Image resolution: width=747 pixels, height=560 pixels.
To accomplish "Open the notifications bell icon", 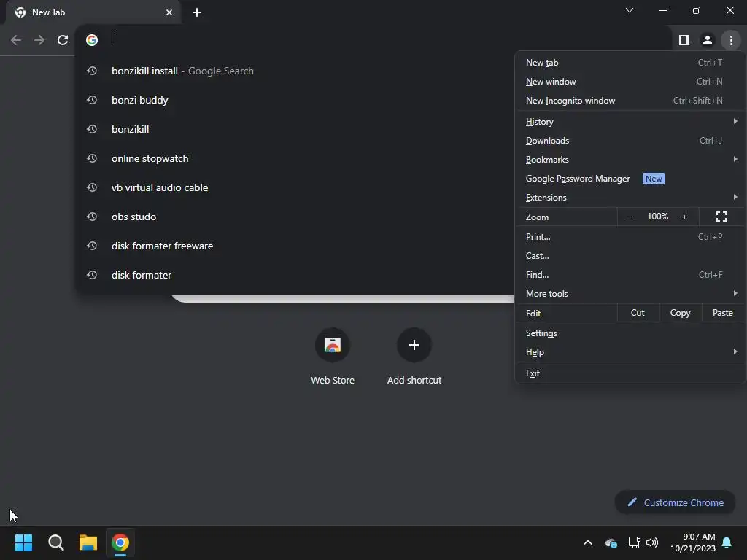I will pyautogui.click(x=727, y=542).
